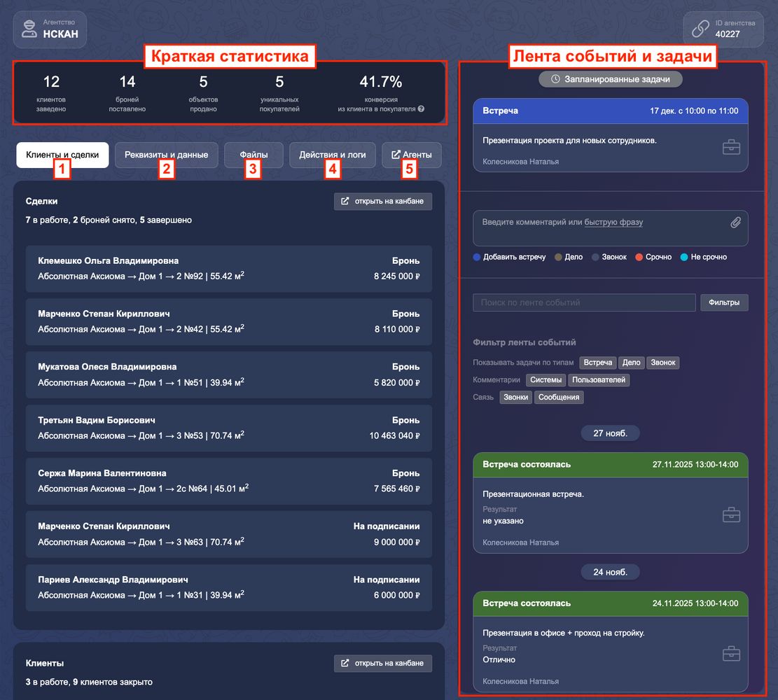Click the clock icon on Запланированные задачи
Viewport: 778px width, 700px height.
(x=555, y=79)
